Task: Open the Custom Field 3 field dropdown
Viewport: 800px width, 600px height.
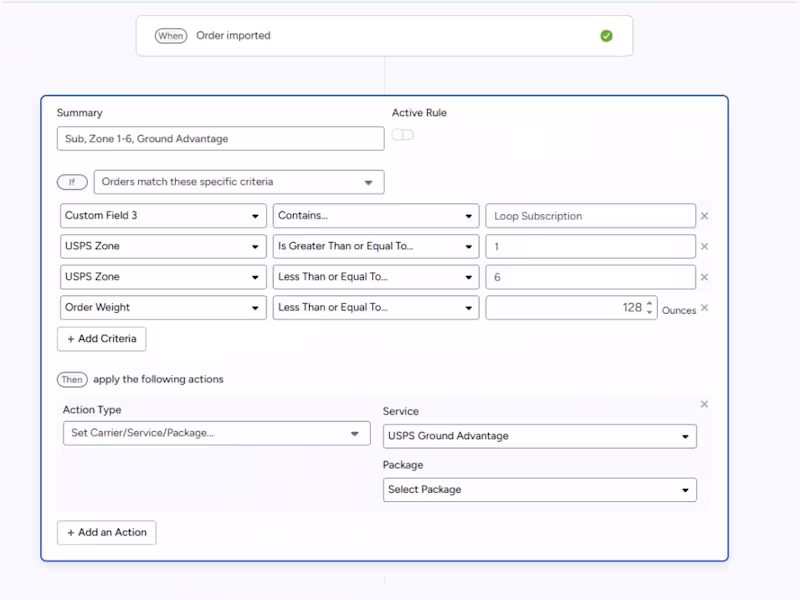Action: click(x=163, y=216)
